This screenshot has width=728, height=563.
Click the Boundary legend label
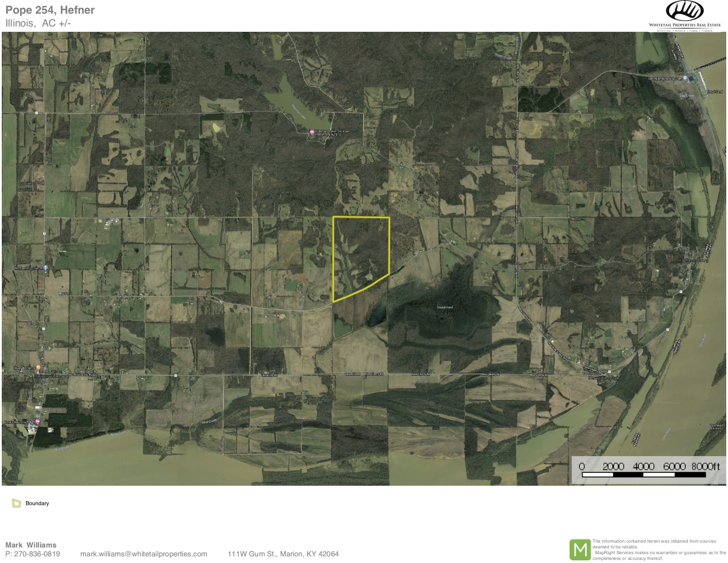pos(37,503)
